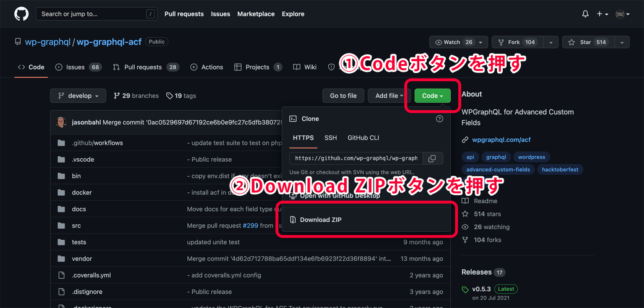Open the docs folder
644x308 pixels.
(79, 209)
